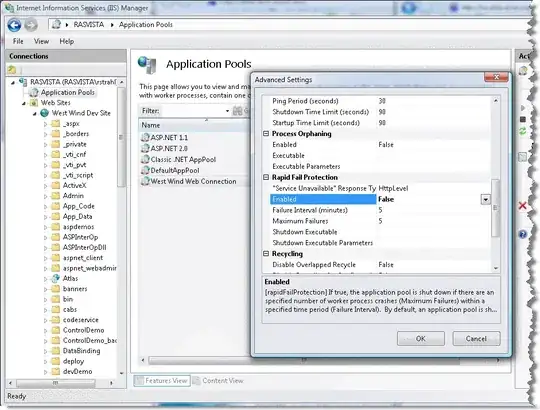Click OK in Advanced Settings dialog
Viewport: 540px width, 410px height.
[420, 338]
